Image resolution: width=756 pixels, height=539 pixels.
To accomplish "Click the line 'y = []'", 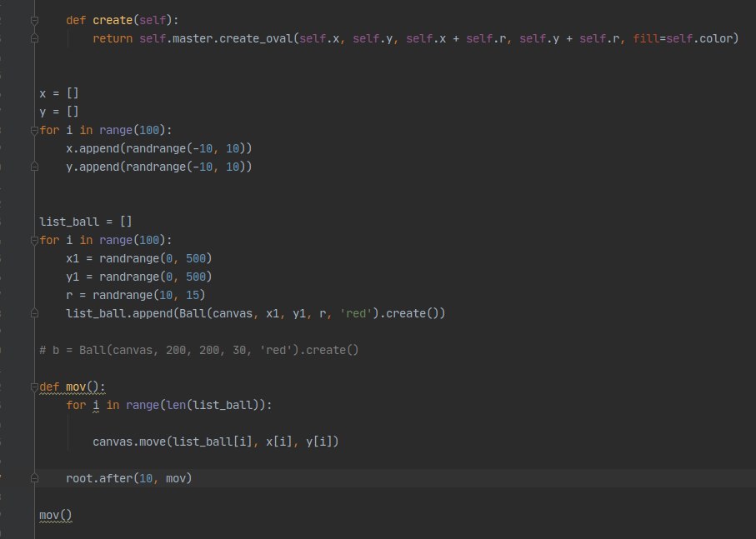I will [59, 112].
